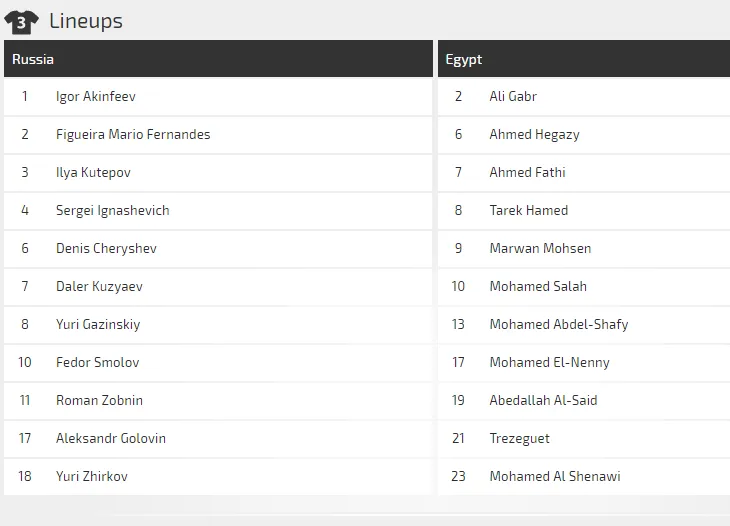Viewport: 730px width, 526px height.
Task: Select Fedor Smolov in lineup
Action: (x=97, y=362)
